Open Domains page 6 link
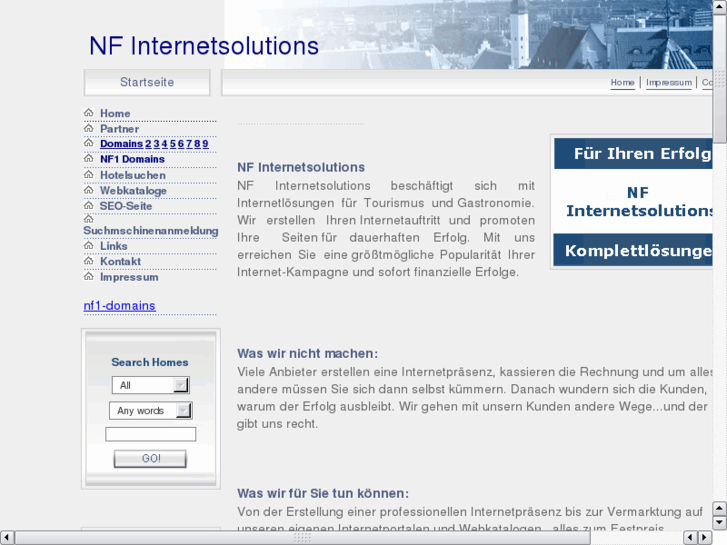This screenshot has width=727, height=545. click(181, 144)
